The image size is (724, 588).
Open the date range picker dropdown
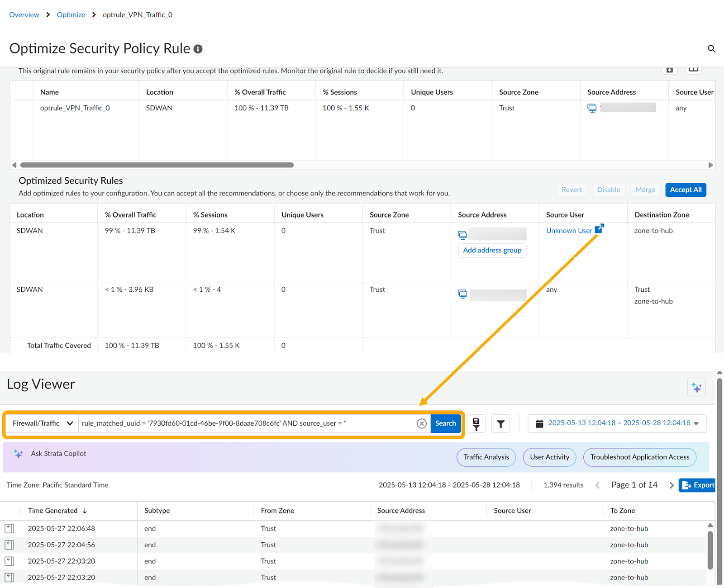617,423
